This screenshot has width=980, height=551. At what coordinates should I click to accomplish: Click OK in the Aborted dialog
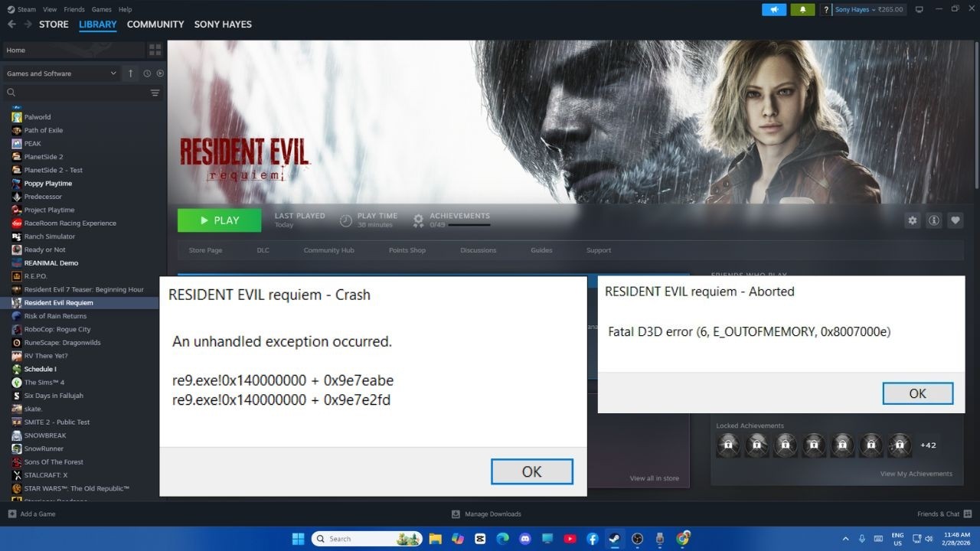point(917,393)
